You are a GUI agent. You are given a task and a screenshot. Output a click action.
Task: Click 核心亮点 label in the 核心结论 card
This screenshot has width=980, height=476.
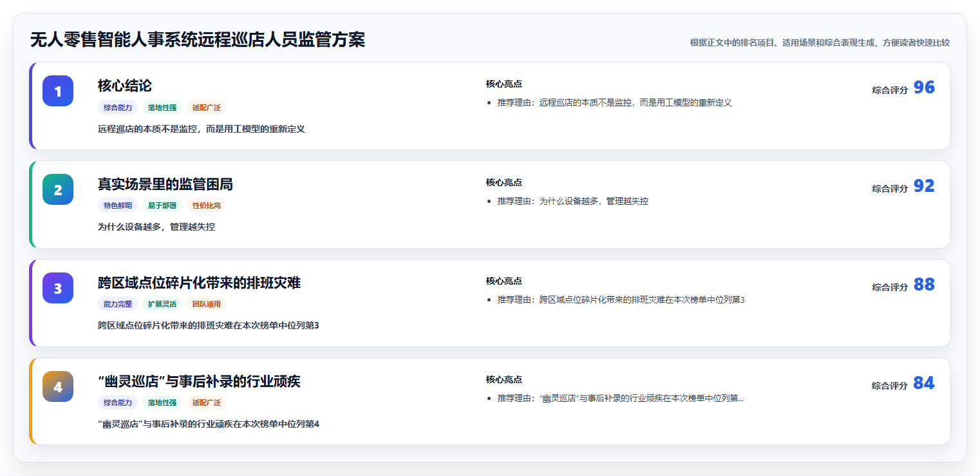coord(504,84)
